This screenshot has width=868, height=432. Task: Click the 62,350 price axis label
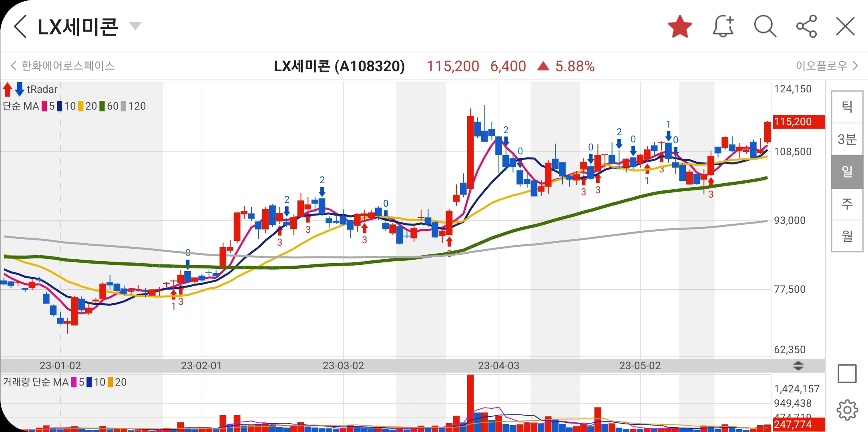(x=790, y=350)
